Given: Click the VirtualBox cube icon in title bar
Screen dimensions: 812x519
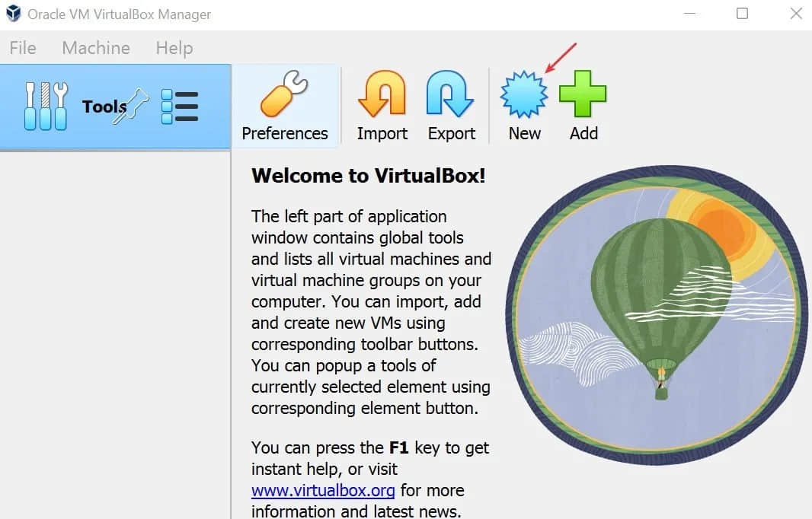Looking at the screenshot, I should click(14, 14).
